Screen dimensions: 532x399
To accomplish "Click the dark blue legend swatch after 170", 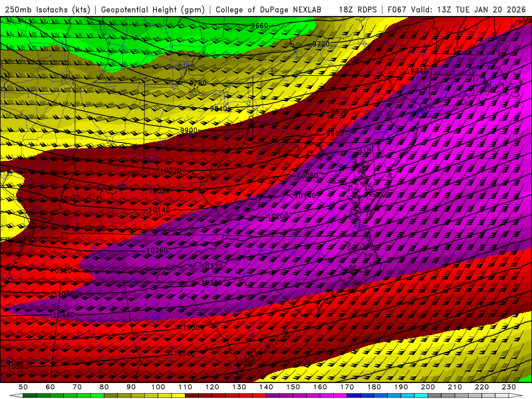I will tap(354, 396).
